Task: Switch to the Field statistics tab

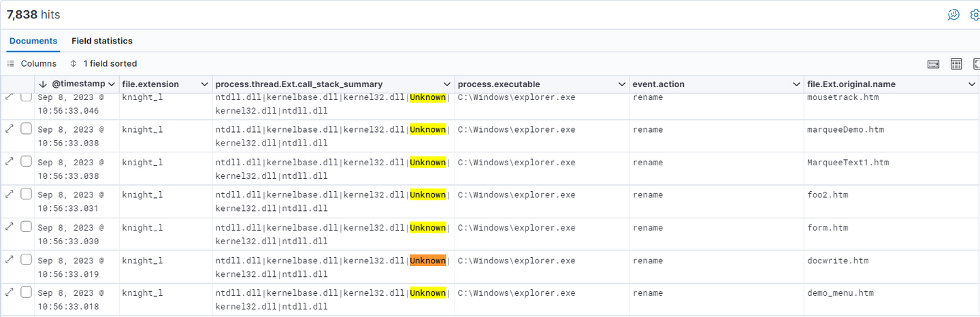Action: point(102,41)
